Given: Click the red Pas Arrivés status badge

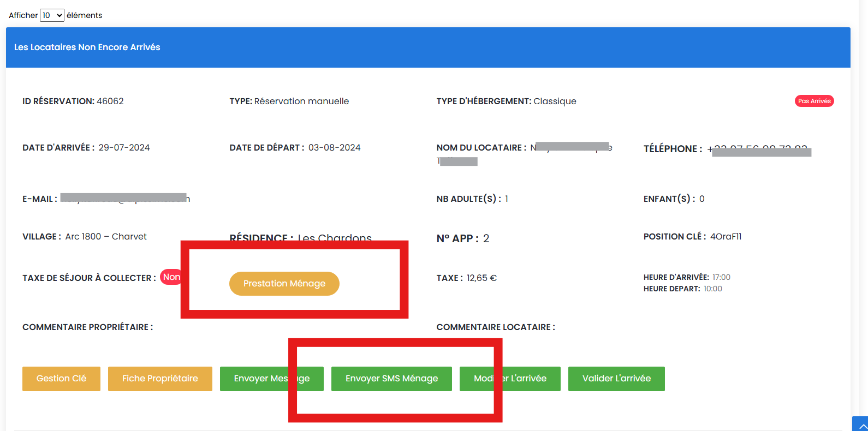Looking at the screenshot, I should tap(814, 101).
